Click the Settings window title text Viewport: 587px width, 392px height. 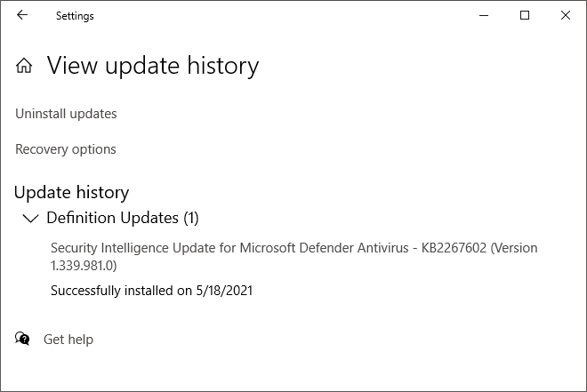75,16
